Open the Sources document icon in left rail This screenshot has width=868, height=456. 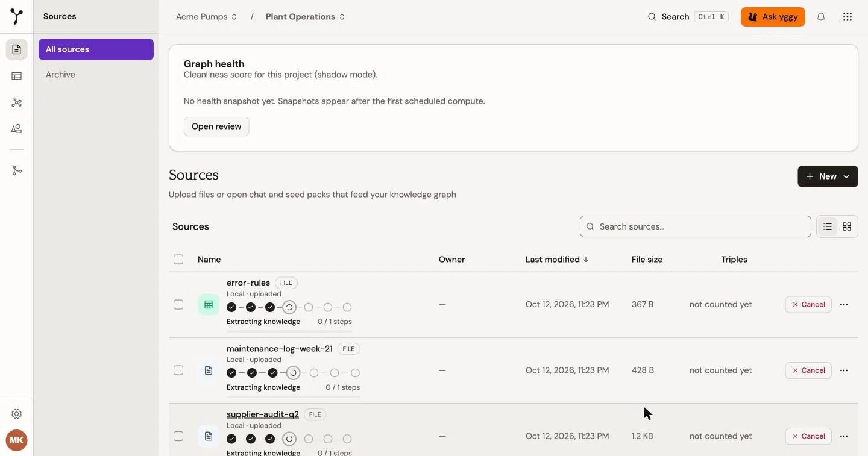click(x=17, y=49)
